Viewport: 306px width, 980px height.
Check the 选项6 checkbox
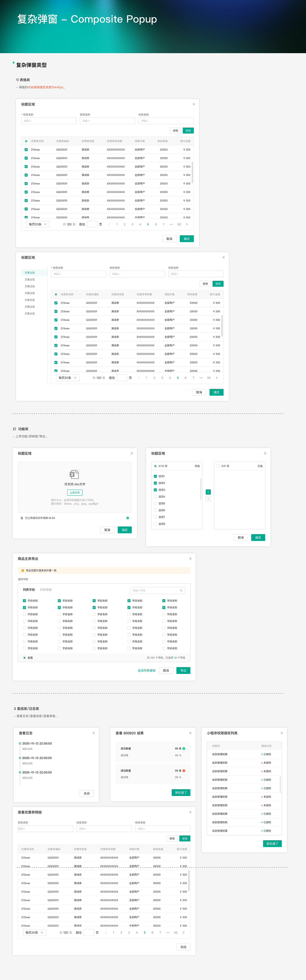point(155,510)
